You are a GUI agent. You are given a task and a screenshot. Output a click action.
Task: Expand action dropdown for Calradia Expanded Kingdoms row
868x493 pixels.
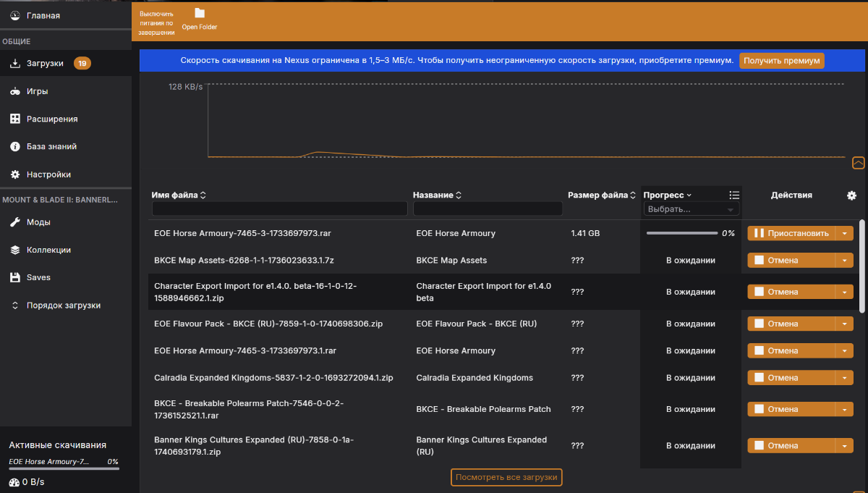point(845,378)
